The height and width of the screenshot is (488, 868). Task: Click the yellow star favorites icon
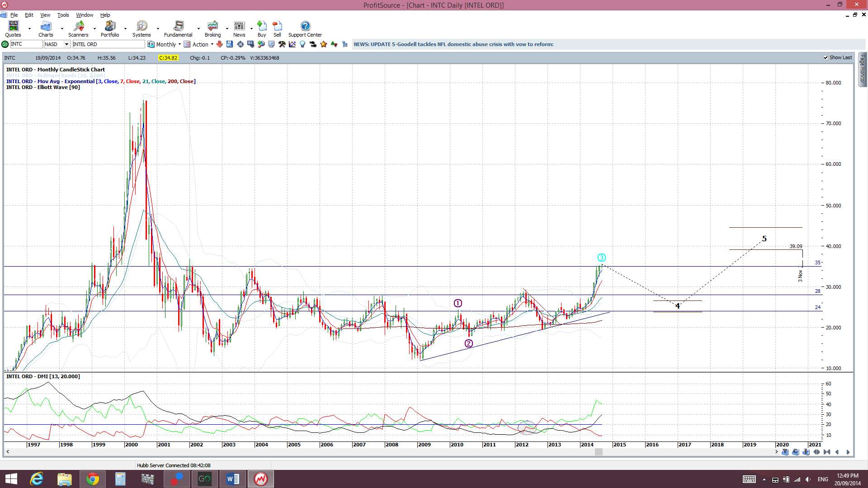324,44
